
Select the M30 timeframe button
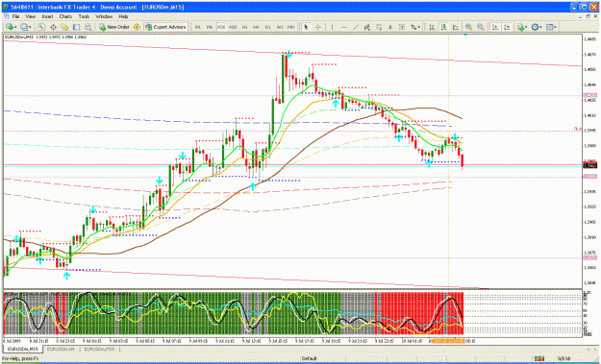pyautogui.click(x=233, y=27)
